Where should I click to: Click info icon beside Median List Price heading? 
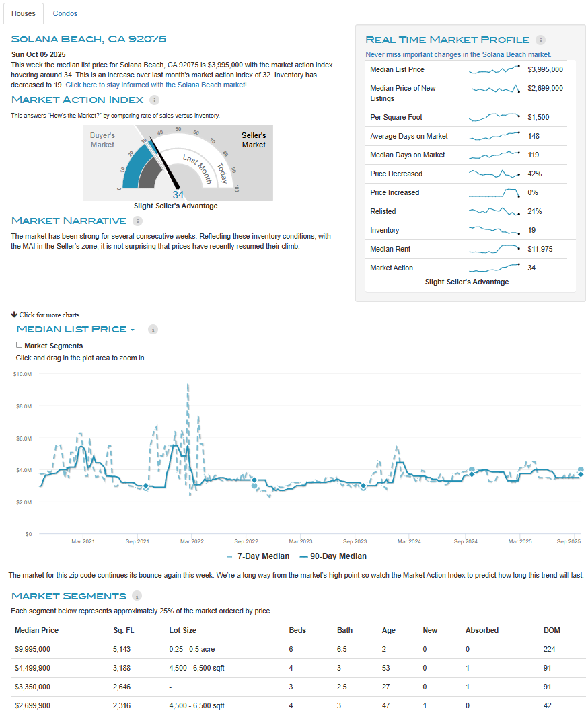click(x=153, y=329)
